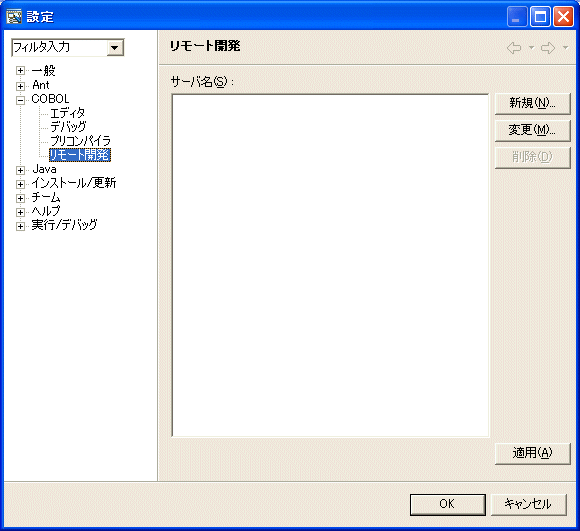The image size is (580, 531).
Task: Click the 設定 window title icon
Action: (x=14, y=17)
